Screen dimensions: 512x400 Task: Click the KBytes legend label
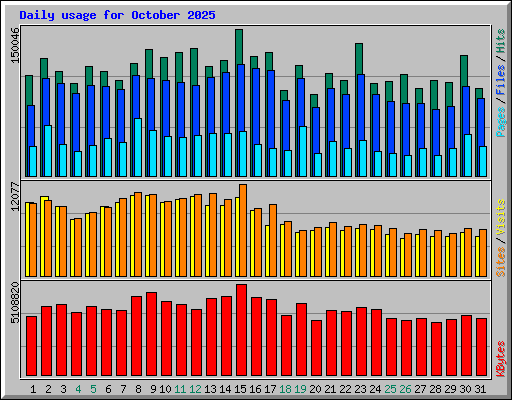pos(501,359)
